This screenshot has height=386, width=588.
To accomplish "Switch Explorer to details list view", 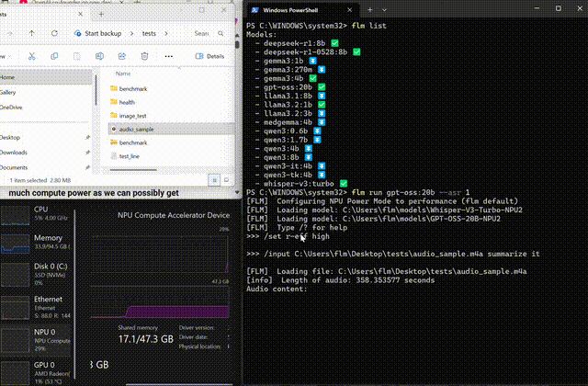I will click(214, 180).
